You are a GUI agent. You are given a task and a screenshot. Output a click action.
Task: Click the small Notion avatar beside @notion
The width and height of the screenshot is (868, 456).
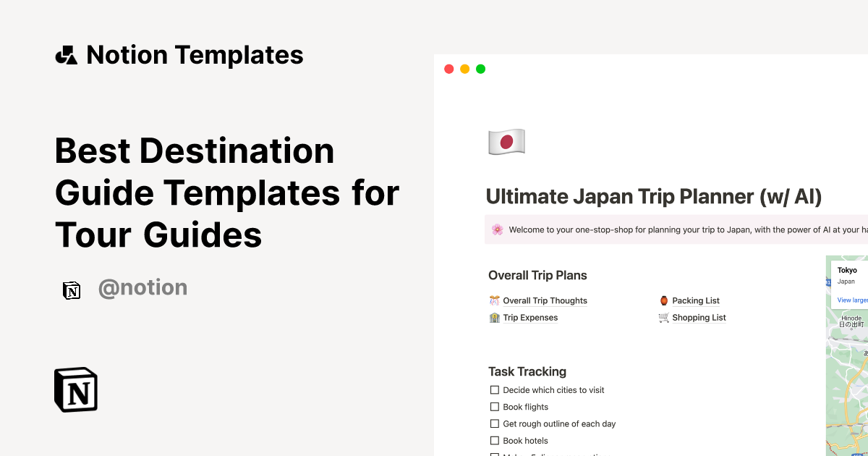(x=72, y=290)
